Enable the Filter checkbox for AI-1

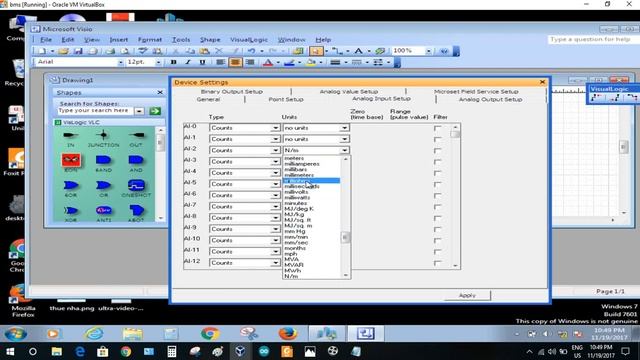pos(437,140)
